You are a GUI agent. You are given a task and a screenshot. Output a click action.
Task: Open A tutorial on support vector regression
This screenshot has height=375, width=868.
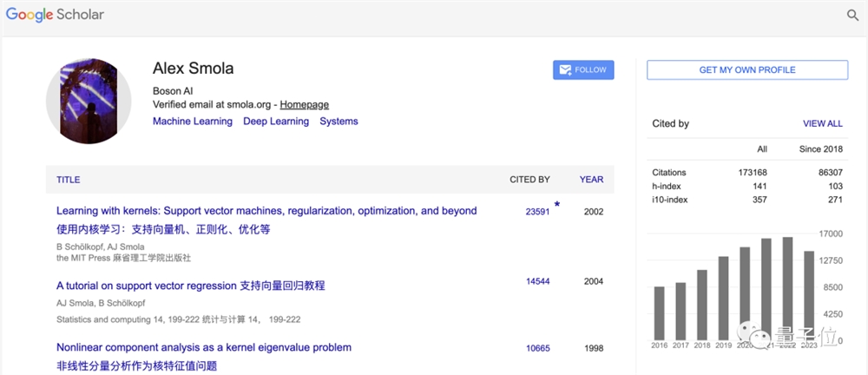coord(190,286)
